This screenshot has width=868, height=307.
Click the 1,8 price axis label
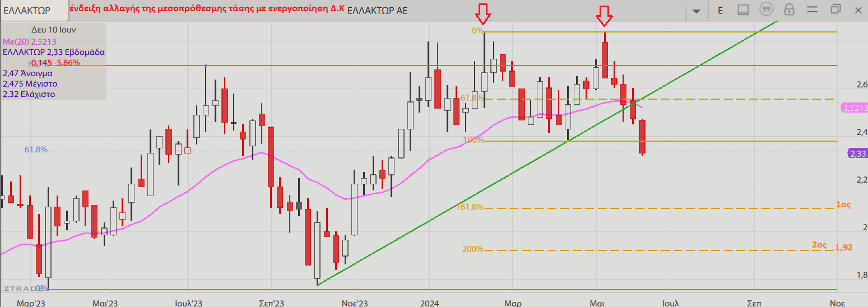point(862,275)
